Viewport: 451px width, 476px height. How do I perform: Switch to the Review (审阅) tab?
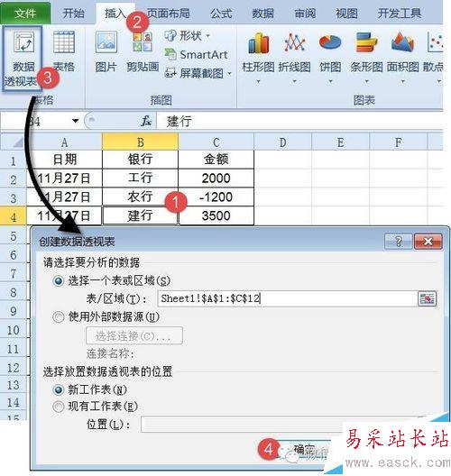pyautogui.click(x=305, y=14)
